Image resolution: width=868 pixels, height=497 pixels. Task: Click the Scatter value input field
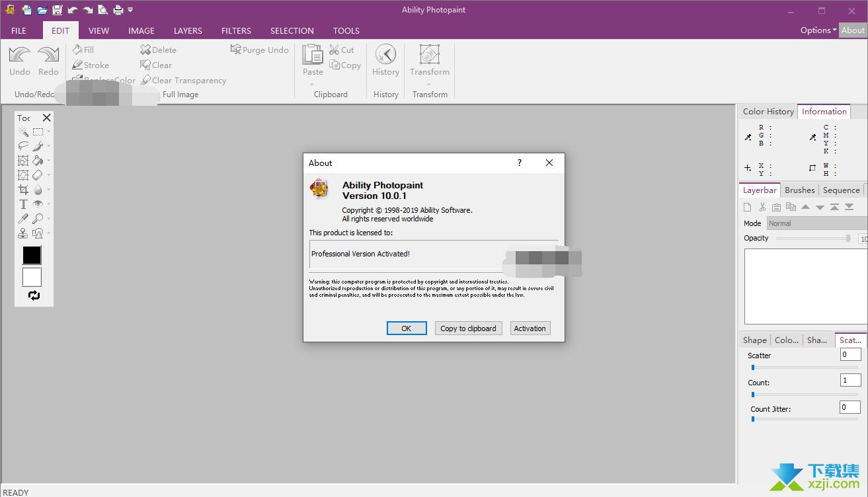click(x=851, y=355)
